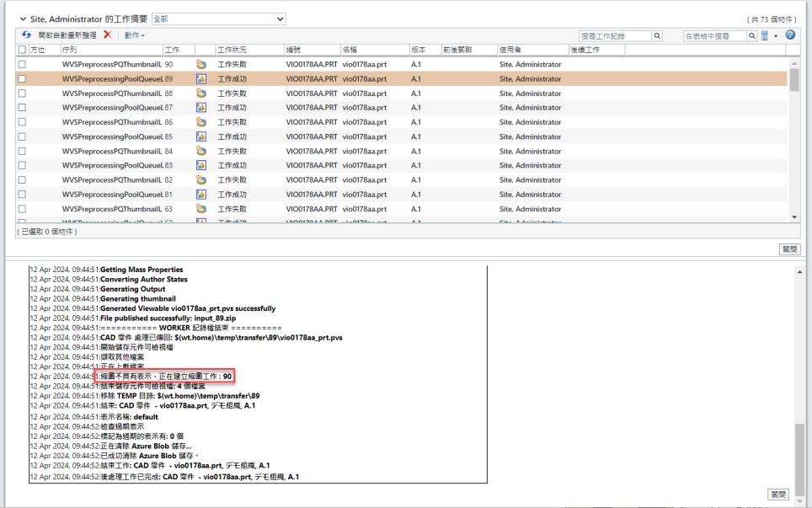Sort by the 工作 column header
Screen dimensions: 812x508
click(172, 50)
